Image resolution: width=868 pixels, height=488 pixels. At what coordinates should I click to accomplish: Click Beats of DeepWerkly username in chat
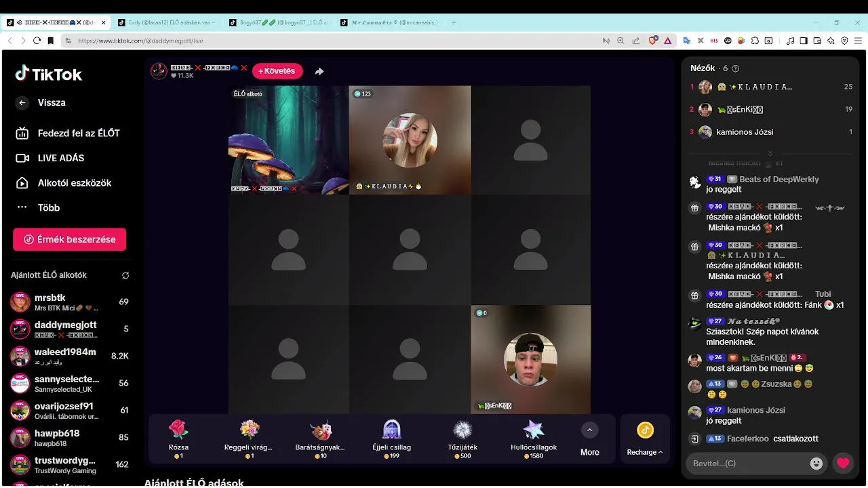point(778,180)
